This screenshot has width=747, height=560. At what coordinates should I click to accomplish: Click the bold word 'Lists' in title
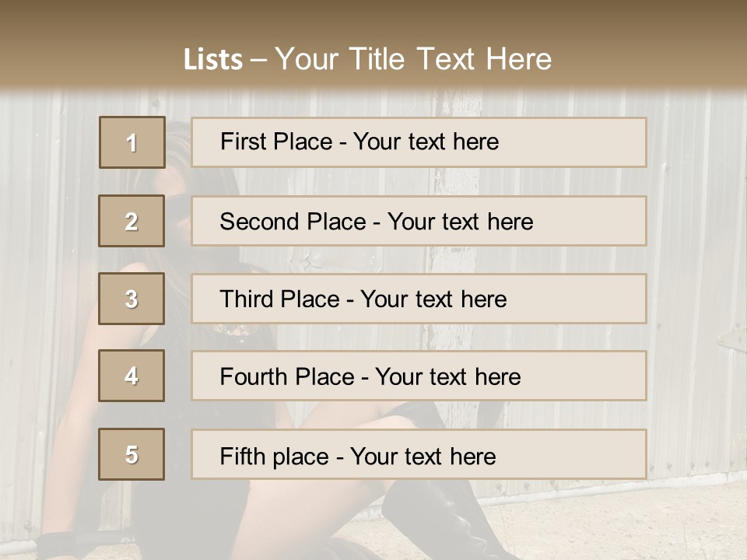(213, 60)
